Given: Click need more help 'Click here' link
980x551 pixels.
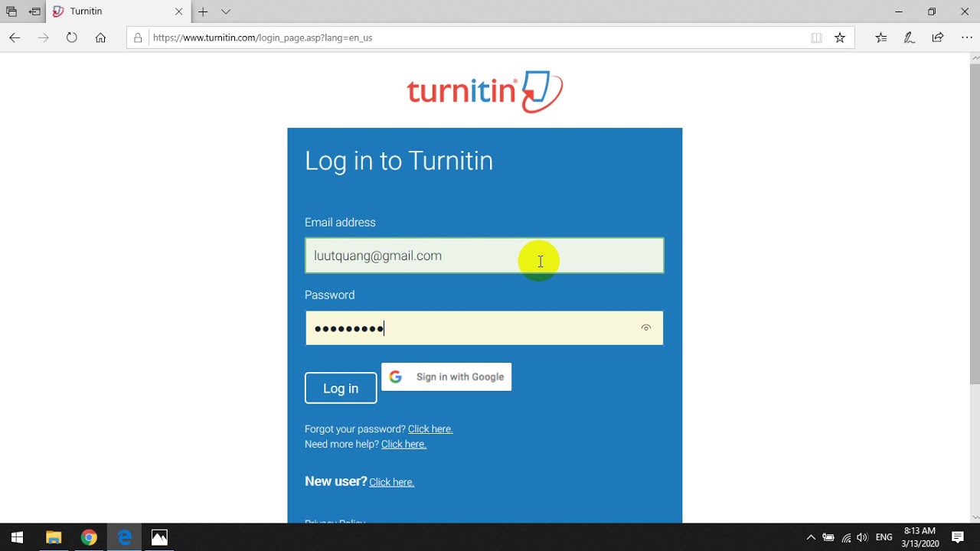Looking at the screenshot, I should (x=403, y=445).
